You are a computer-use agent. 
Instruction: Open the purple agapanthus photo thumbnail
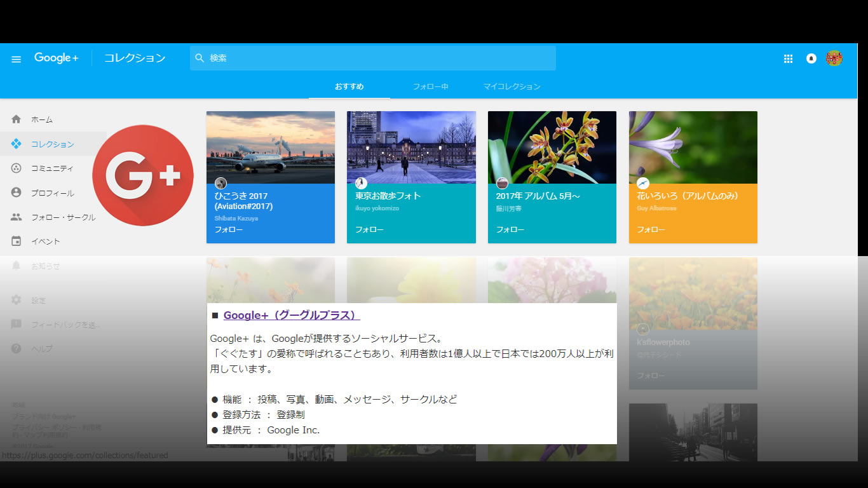[693, 147]
